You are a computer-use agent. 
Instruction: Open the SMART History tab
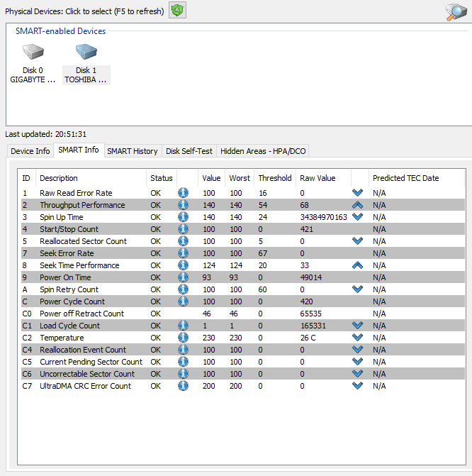coord(133,151)
